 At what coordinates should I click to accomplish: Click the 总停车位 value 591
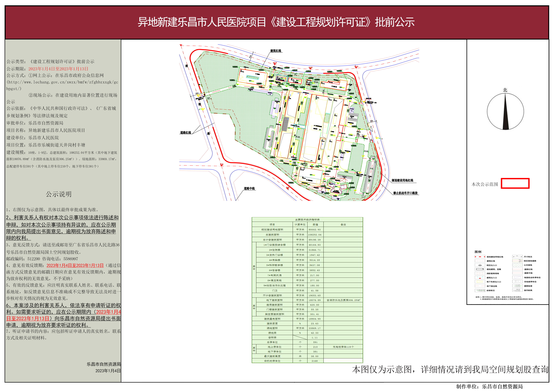(315, 342)
